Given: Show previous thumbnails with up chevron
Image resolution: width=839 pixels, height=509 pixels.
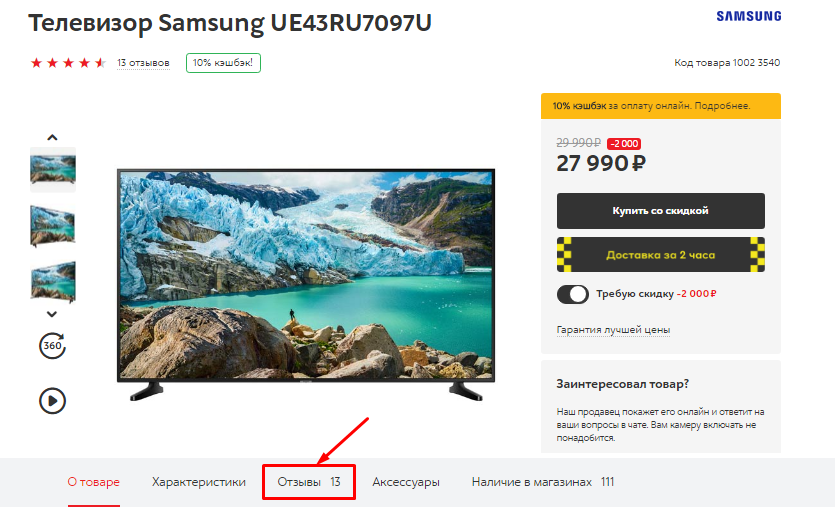Looking at the screenshot, I should click(52, 138).
